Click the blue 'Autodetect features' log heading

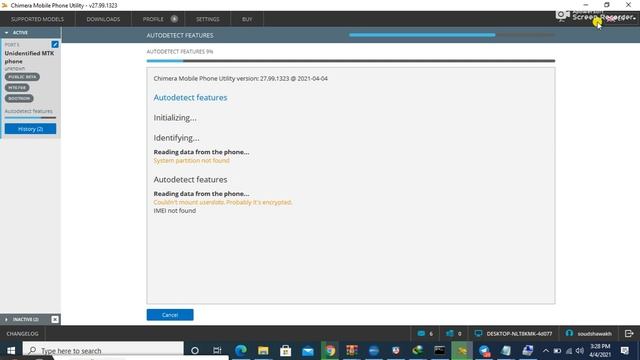click(190, 98)
